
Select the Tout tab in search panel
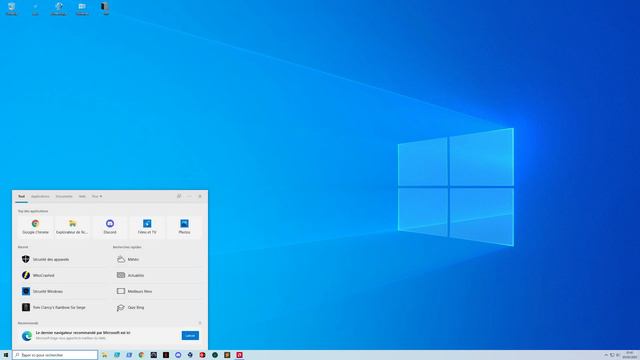tap(21, 196)
